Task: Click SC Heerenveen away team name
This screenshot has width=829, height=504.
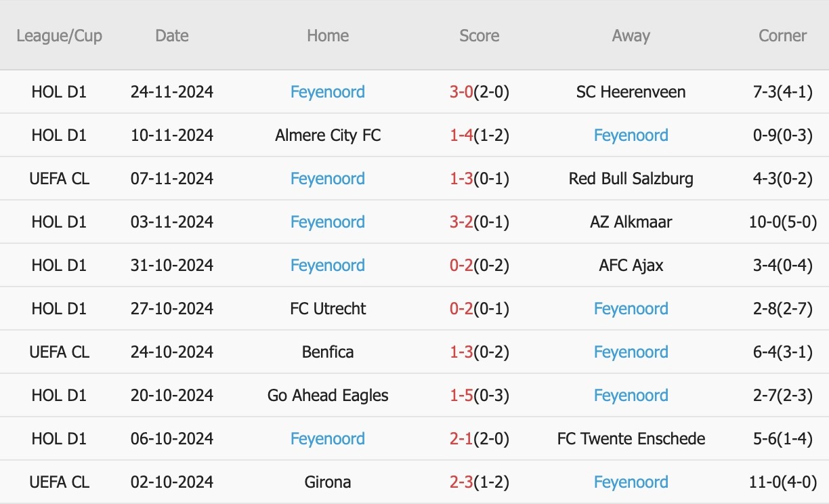Action: click(x=631, y=92)
